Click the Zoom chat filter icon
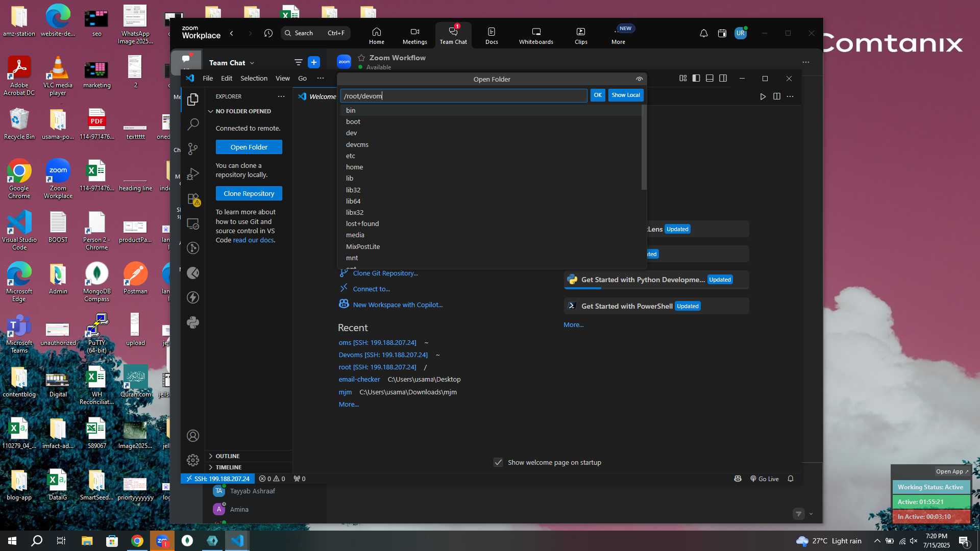Screen dimensions: 980x551 coord(298,62)
